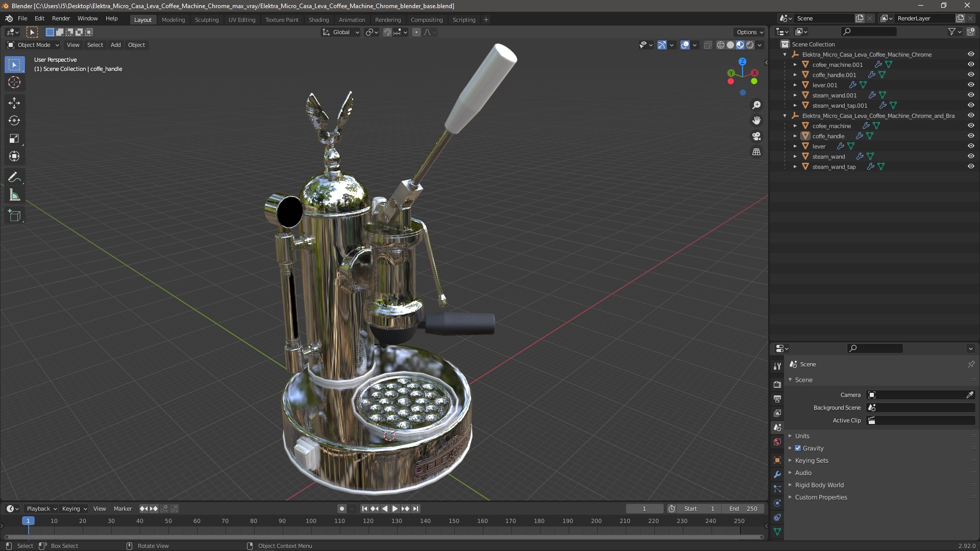Switch to the Shading workspace tab

(318, 19)
